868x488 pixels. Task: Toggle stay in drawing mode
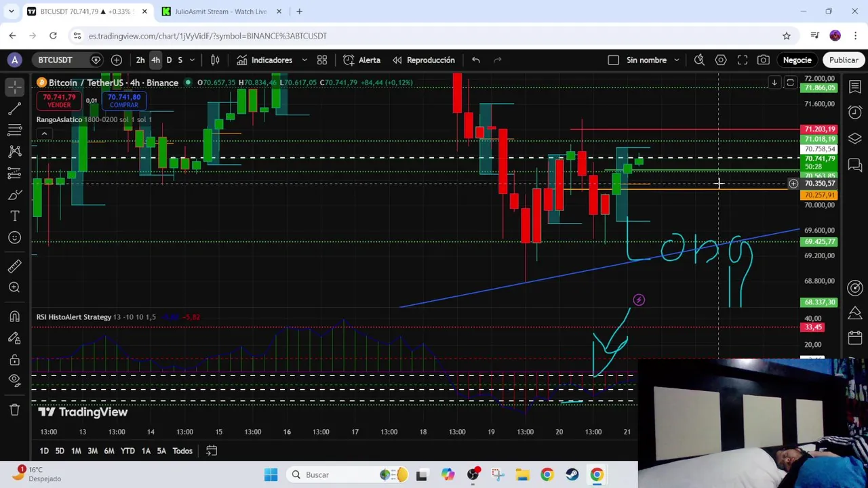coord(15,338)
